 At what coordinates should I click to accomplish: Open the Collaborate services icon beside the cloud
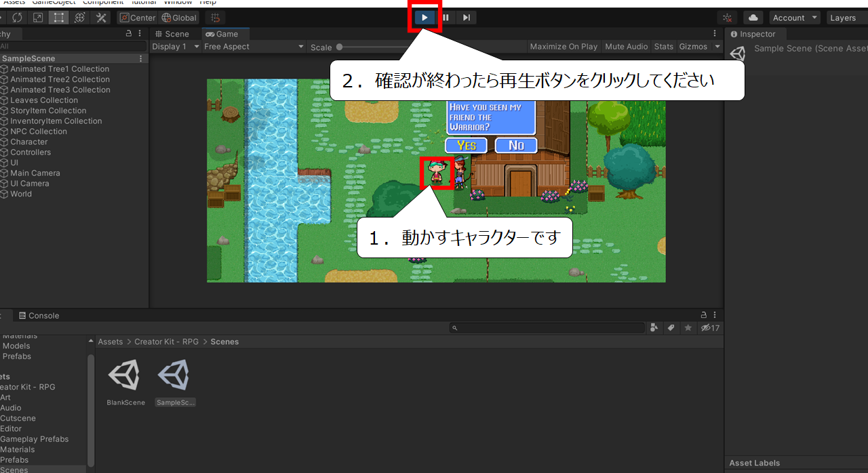727,18
